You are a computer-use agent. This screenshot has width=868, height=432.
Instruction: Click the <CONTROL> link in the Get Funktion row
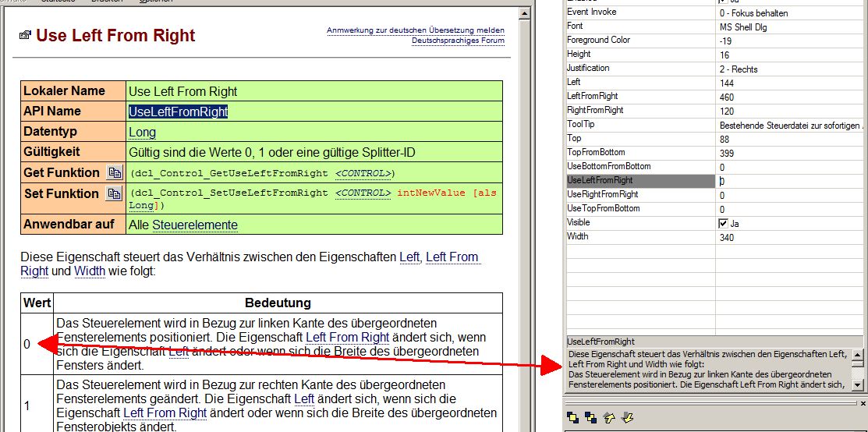pos(363,173)
